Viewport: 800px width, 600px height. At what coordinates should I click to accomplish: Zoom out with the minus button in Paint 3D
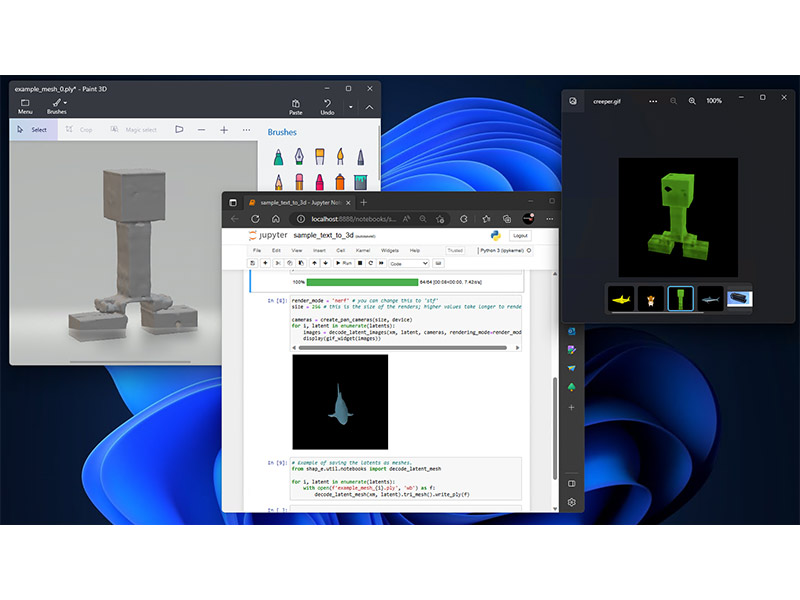(202, 130)
